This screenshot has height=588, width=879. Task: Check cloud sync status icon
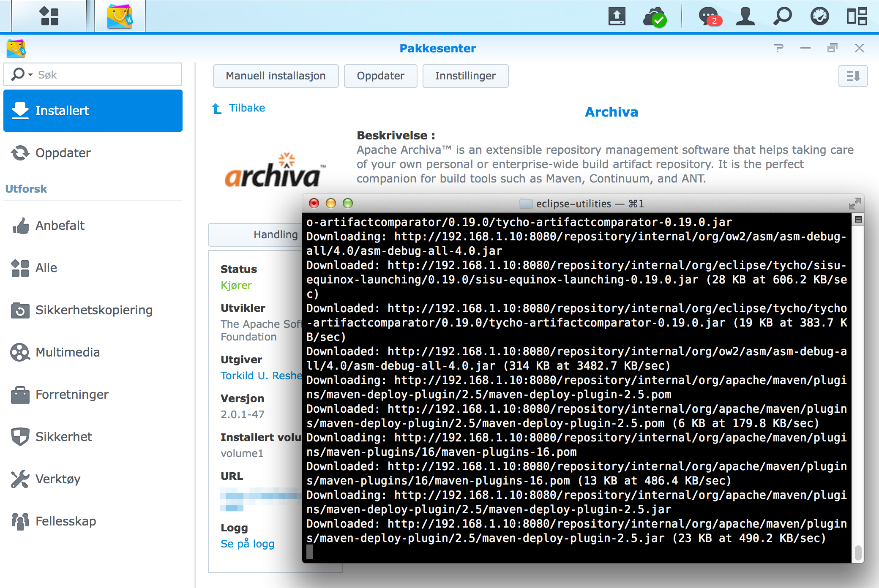(x=655, y=17)
